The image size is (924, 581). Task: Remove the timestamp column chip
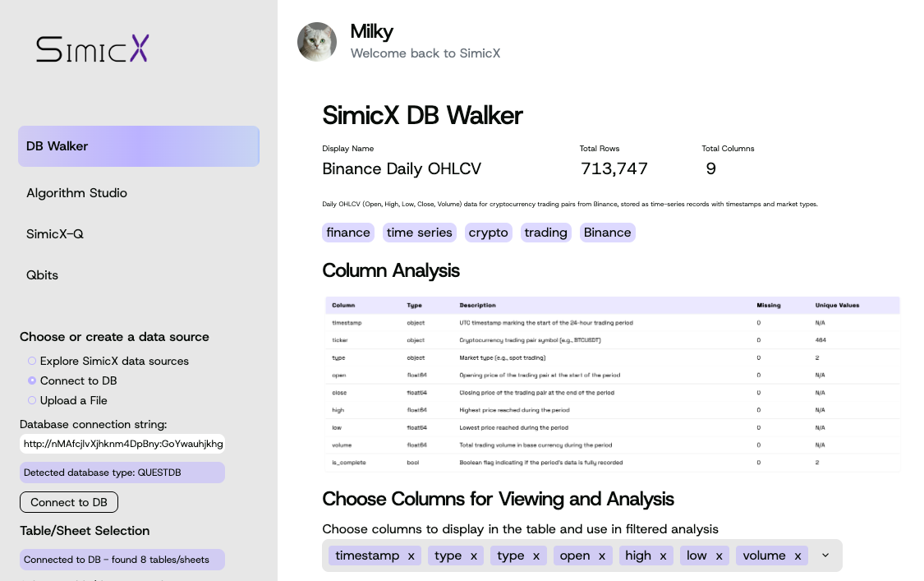411,556
